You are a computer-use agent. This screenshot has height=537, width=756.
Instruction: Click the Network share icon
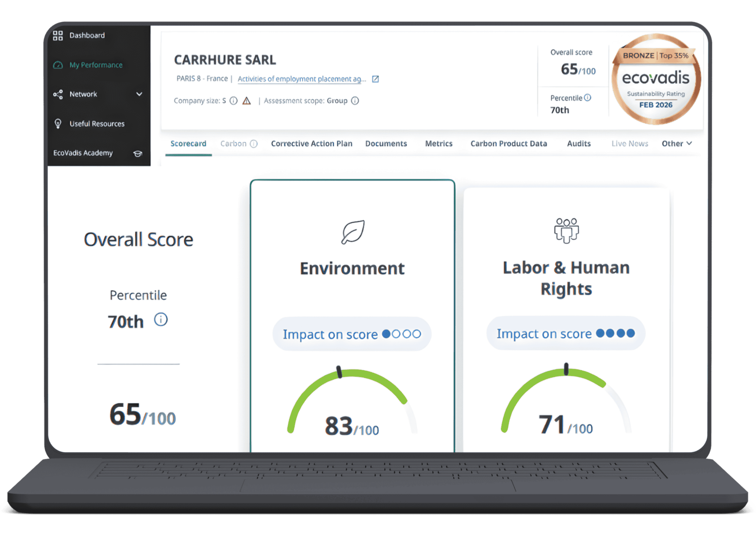point(58,94)
